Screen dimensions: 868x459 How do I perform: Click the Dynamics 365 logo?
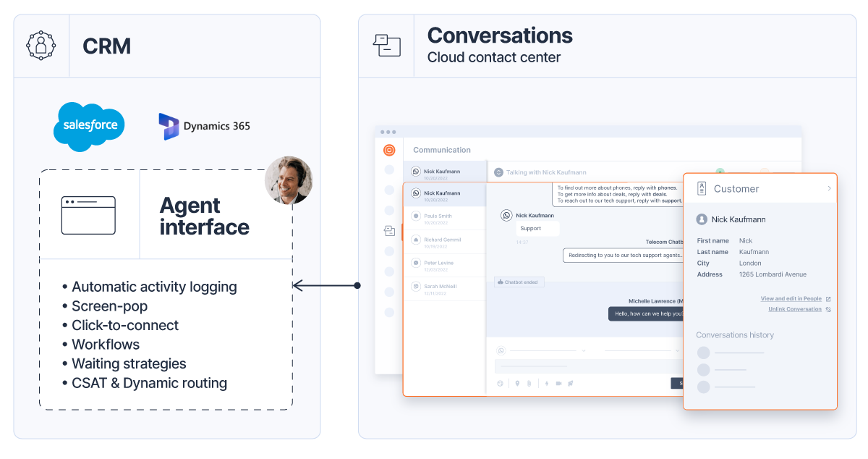205,126
